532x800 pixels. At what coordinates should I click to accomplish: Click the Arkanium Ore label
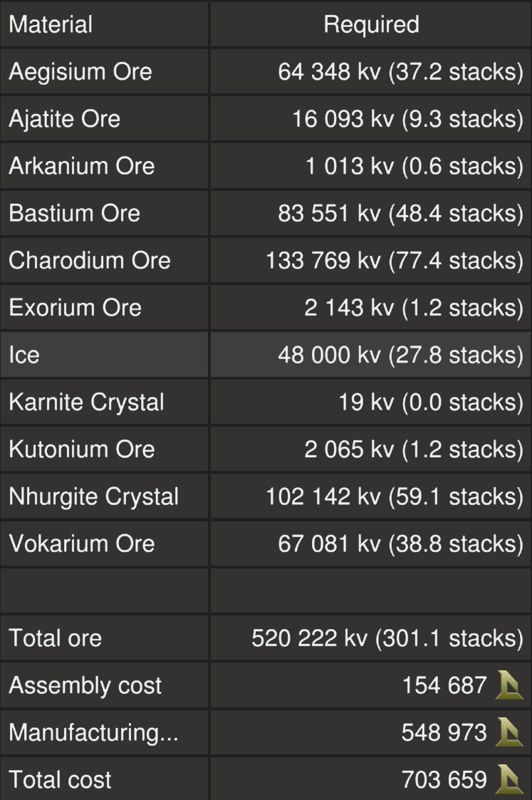[x=81, y=166]
